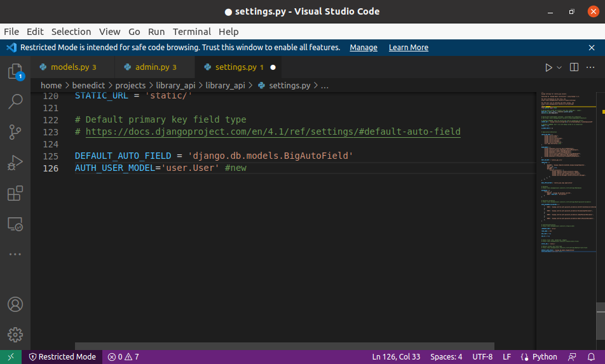Expand the settings.py breadcrumb segment
The width and height of the screenshot is (605, 364).
284,85
